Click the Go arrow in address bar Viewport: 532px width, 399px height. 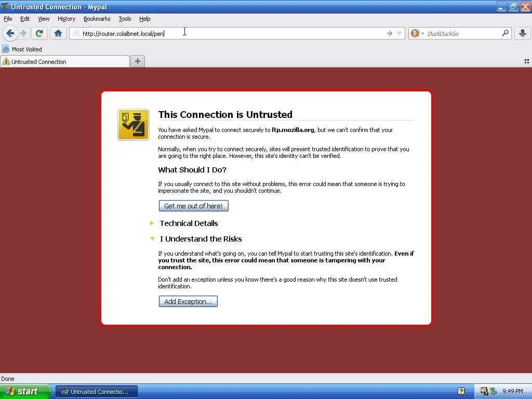coord(389,33)
